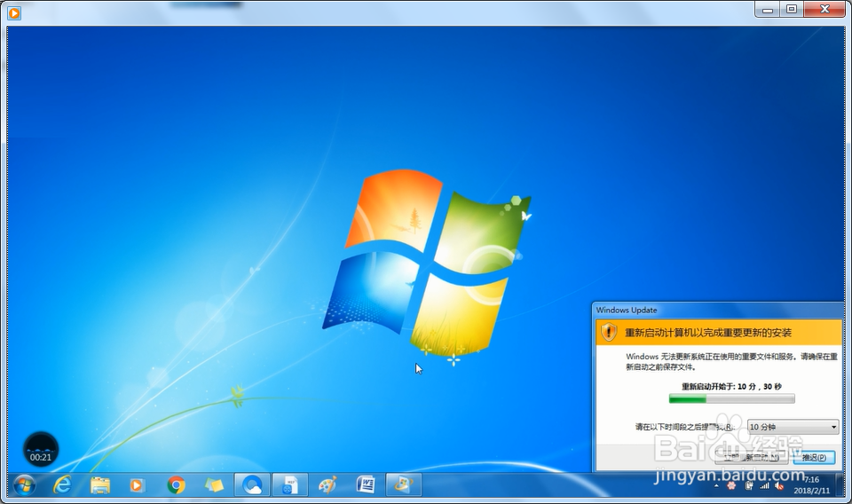Viewport: 852px width, 504px height.
Task: Open the orange media player taskbar icon
Action: pyautogui.click(x=137, y=485)
